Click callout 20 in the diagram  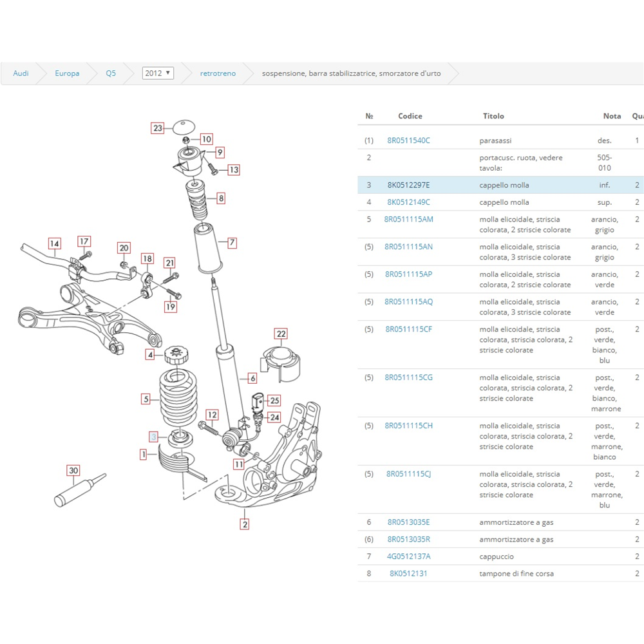tap(124, 248)
